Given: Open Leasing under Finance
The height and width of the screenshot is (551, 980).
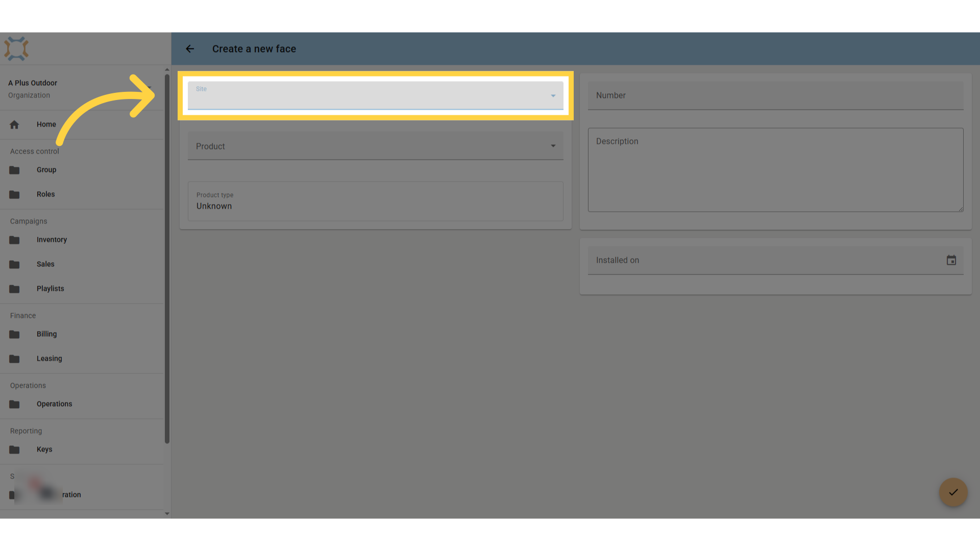Looking at the screenshot, I should click(49, 359).
